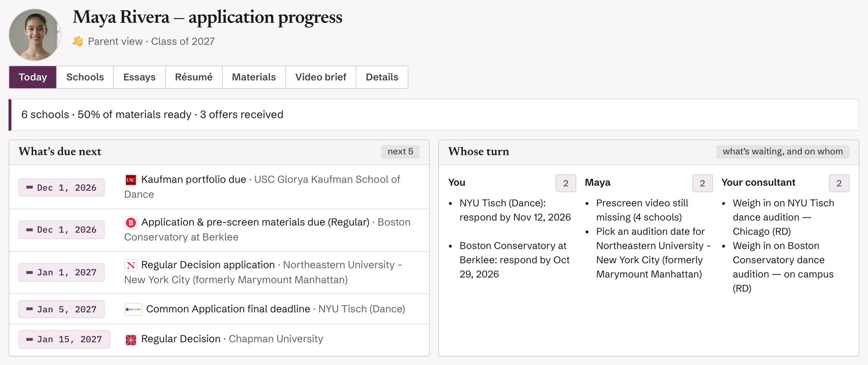Click 'Prescreen video still missing (4 schools)'

coord(642,210)
